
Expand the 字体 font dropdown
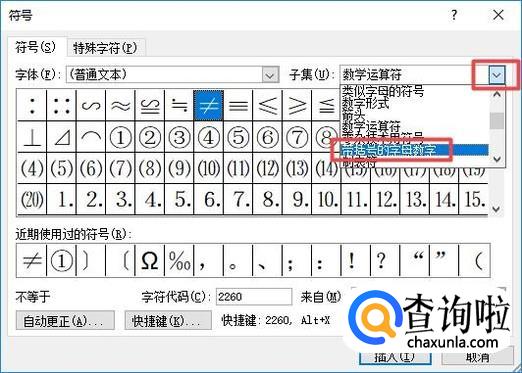(x=270, y=75)
